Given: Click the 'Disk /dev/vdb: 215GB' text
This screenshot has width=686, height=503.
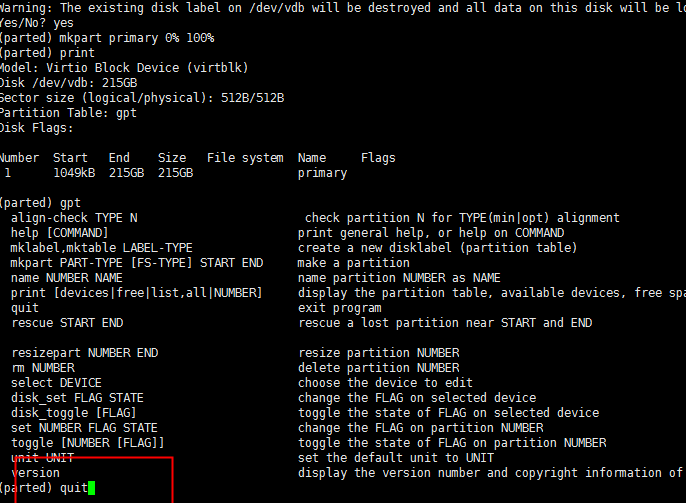Looking at the screenshot, I should click(69, 83).
